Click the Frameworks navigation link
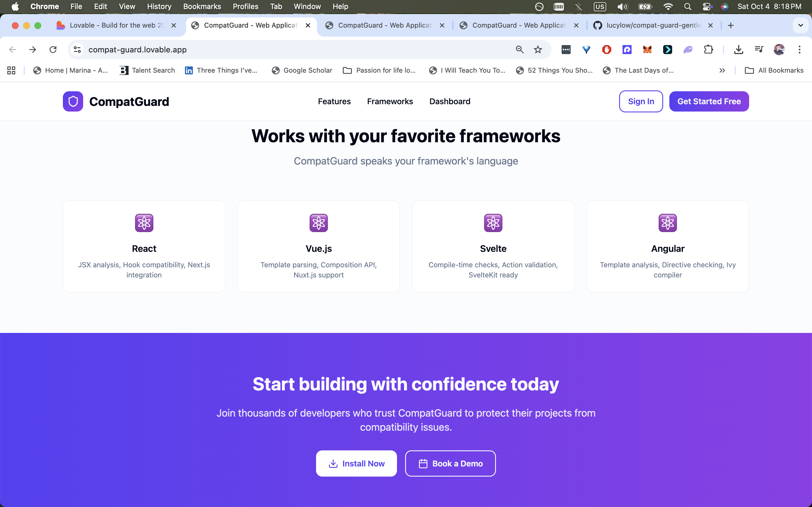 pyautogui.click(x=390, y=101)
